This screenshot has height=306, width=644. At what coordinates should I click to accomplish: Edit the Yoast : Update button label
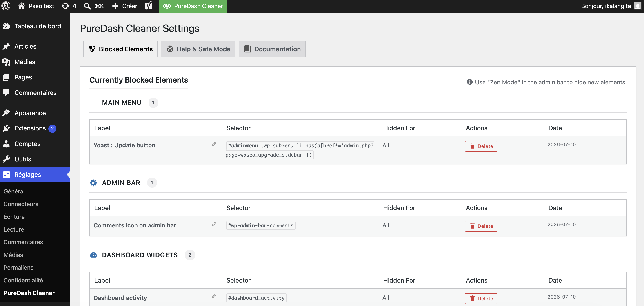[214, 144]
